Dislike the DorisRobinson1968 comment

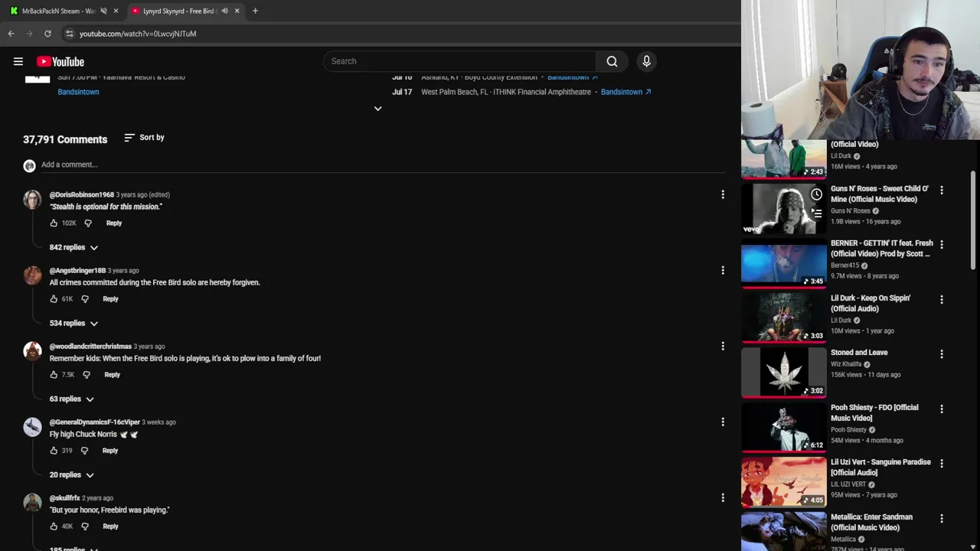[x=88, y=223]
